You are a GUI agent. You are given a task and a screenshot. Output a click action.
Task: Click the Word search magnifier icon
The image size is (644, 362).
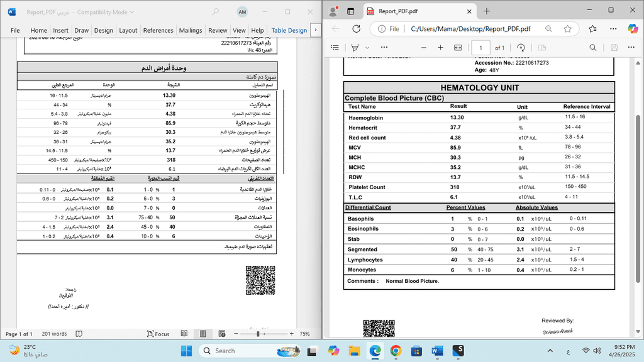pos(215,13)
